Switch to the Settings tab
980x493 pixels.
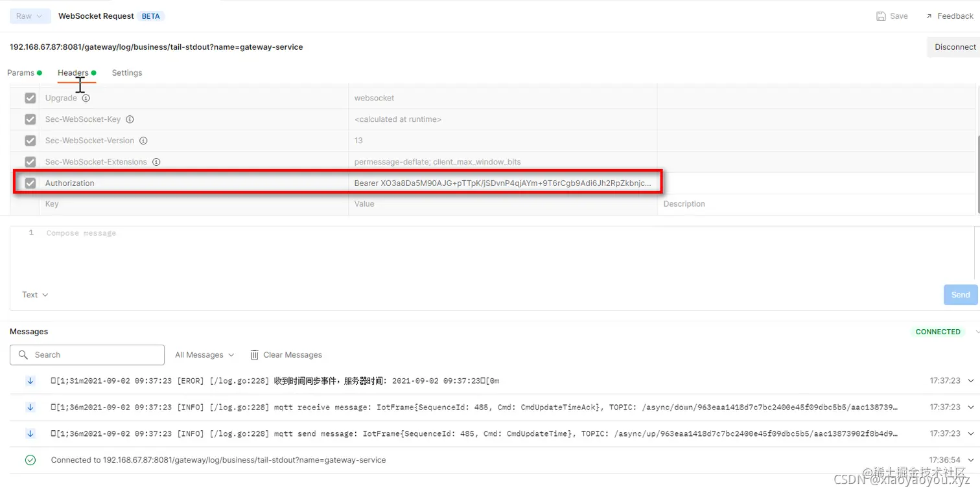pyautogui.click(x=127, y=73)
